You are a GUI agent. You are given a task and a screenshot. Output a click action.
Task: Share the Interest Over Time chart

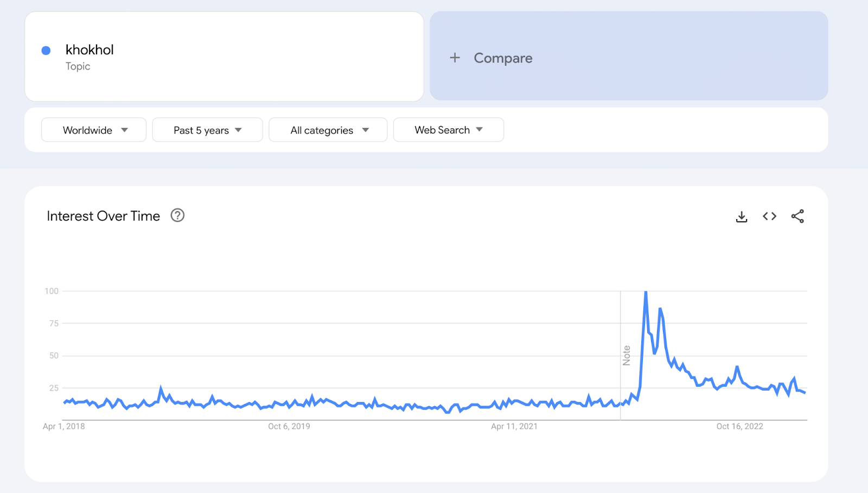797,216
